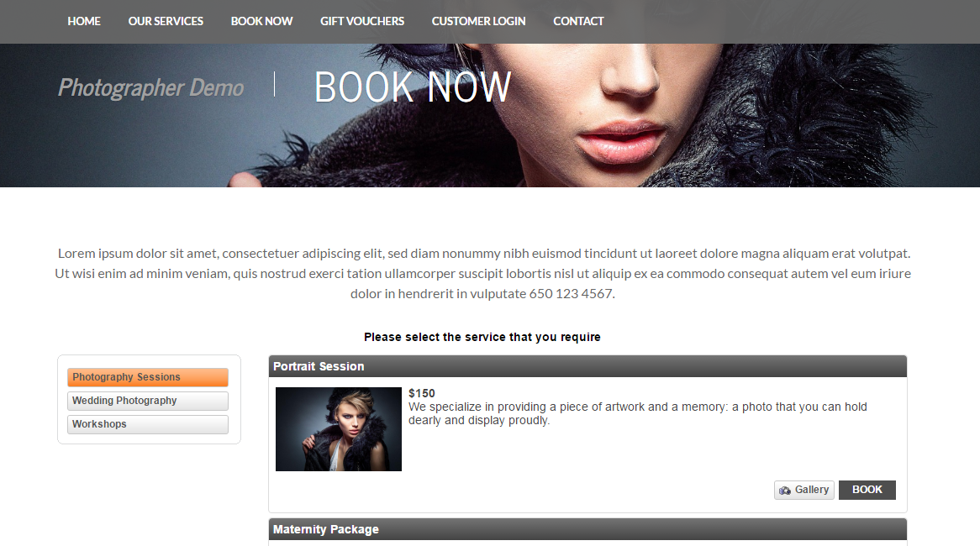
Task: Click the Portrait Session header bar
Action: [x=587, y=367]
